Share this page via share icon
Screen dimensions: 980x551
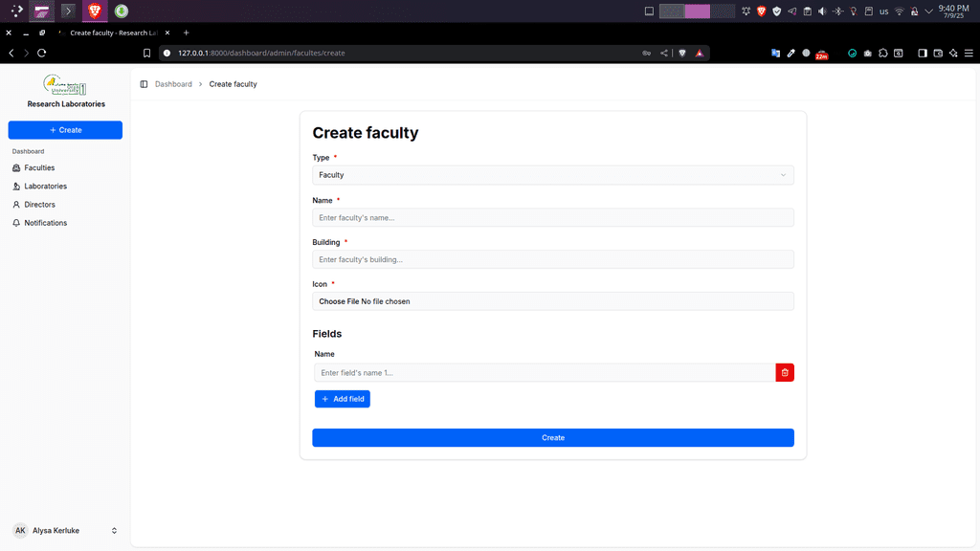click(x=664, y=54)
